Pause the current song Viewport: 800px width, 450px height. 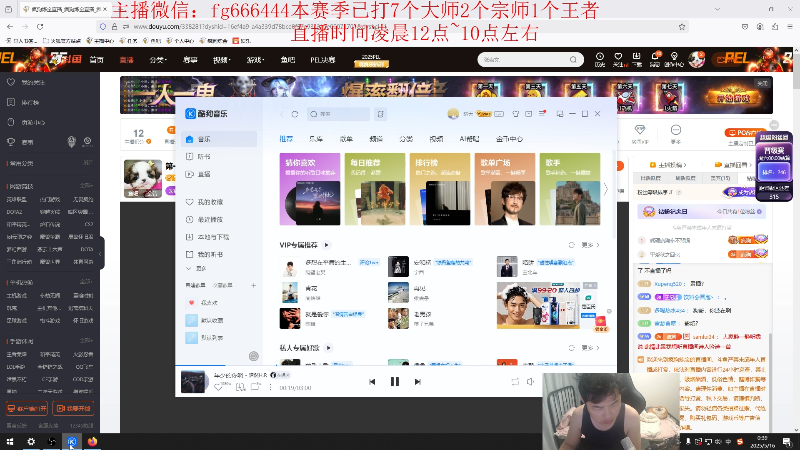click(395, 382)
